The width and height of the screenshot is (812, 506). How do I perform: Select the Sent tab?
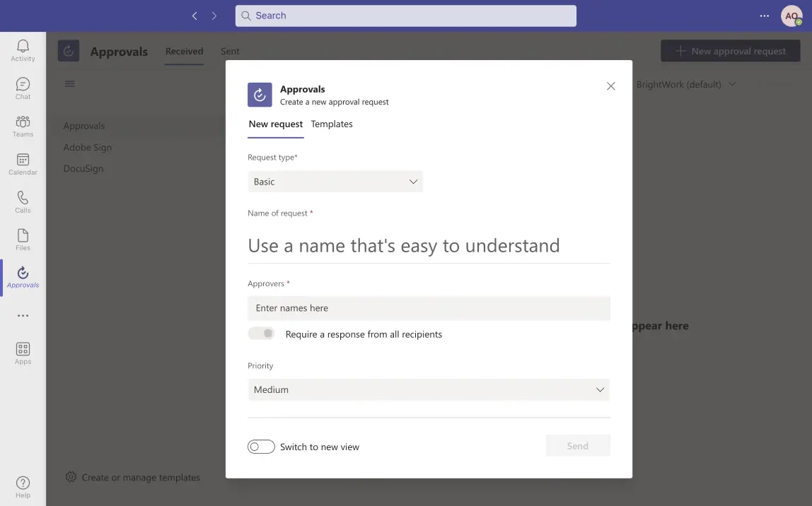(x=230, y=51)
